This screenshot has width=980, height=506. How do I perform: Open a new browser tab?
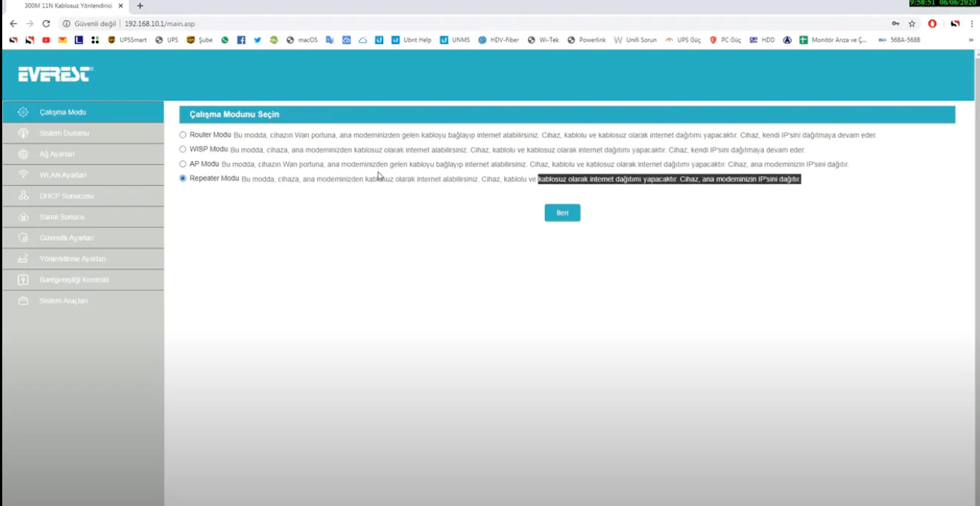tap(140, 6)
